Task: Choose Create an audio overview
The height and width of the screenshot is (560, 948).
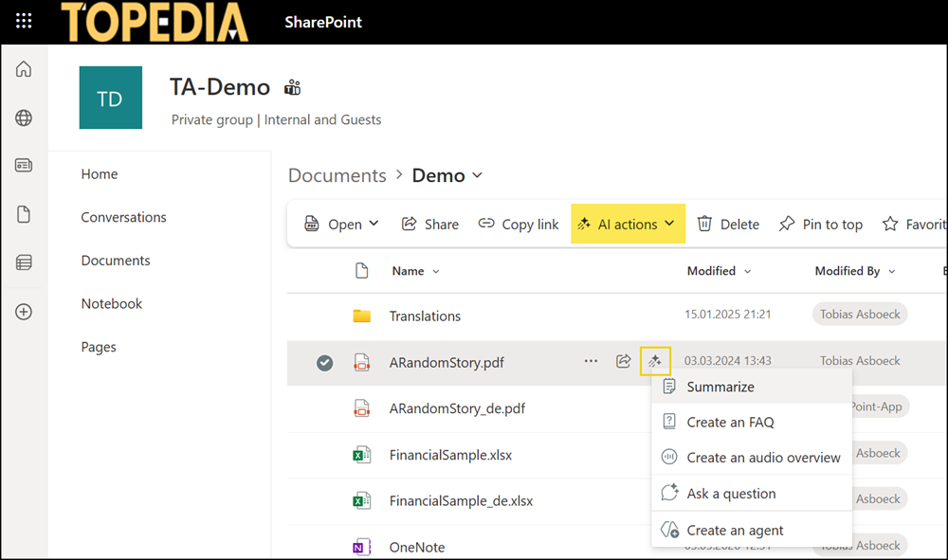Action: (x=763, y=458)
